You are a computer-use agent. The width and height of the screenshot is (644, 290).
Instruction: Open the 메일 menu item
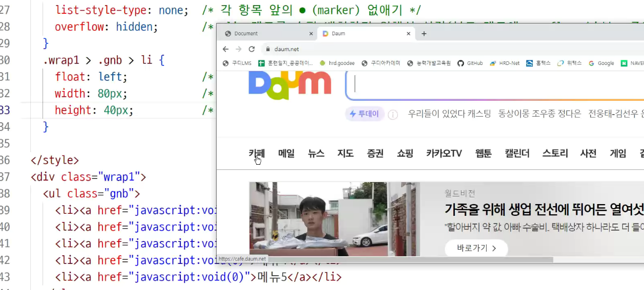point(286,153)
